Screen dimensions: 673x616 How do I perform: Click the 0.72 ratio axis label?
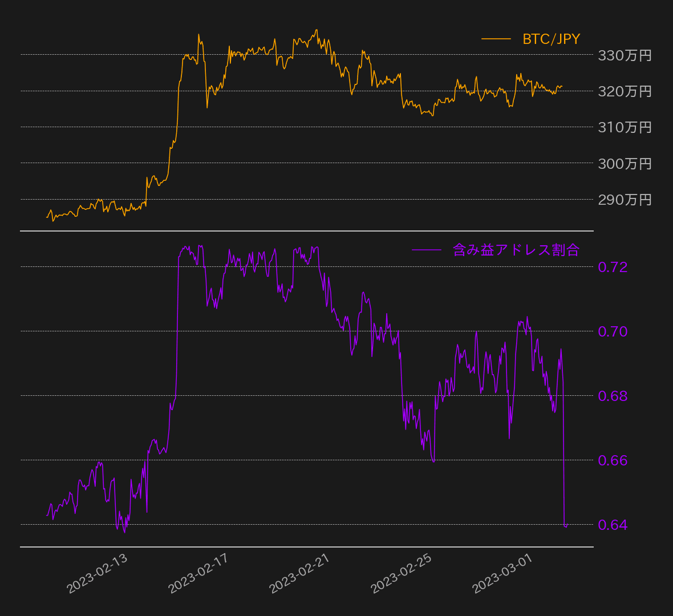[x=613, y=267]
